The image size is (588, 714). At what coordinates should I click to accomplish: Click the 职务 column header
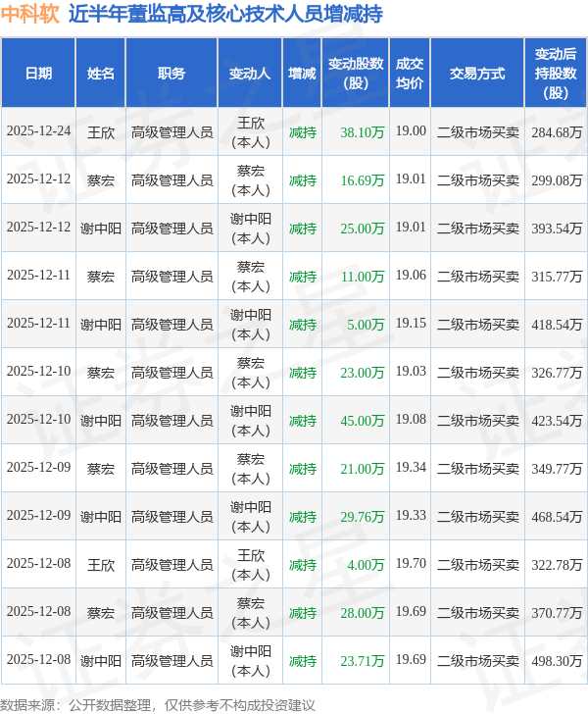click(x=171, y=73)
